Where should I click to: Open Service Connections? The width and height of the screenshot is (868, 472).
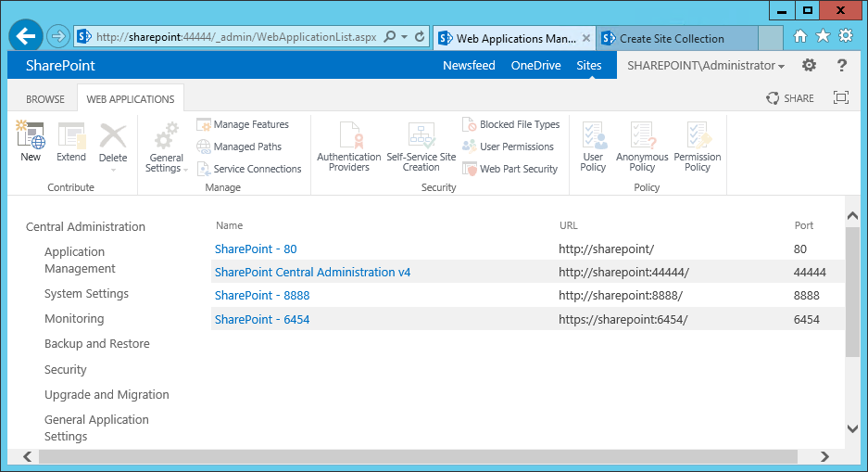(x=250, y=169)
